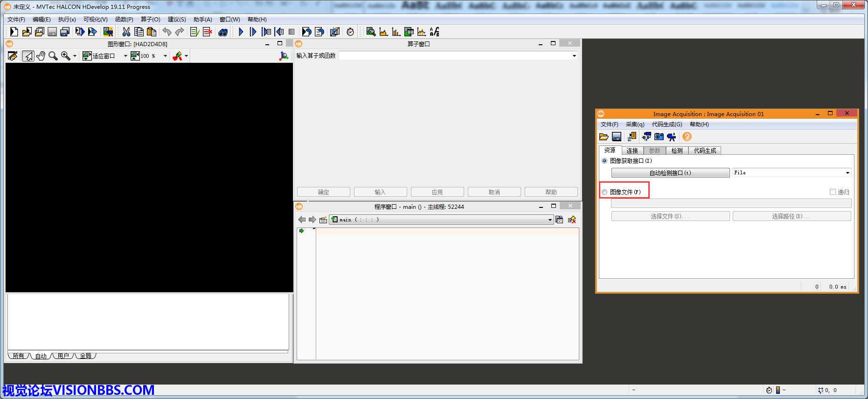Click the 帮助 button in operator window

551,192
